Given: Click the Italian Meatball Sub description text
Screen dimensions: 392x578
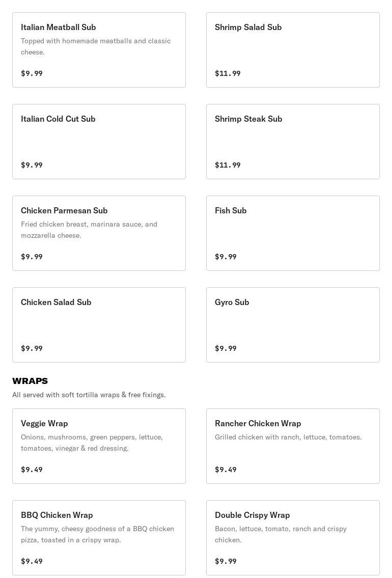Looking at the screenshot, I should click(x=96, y=46).
